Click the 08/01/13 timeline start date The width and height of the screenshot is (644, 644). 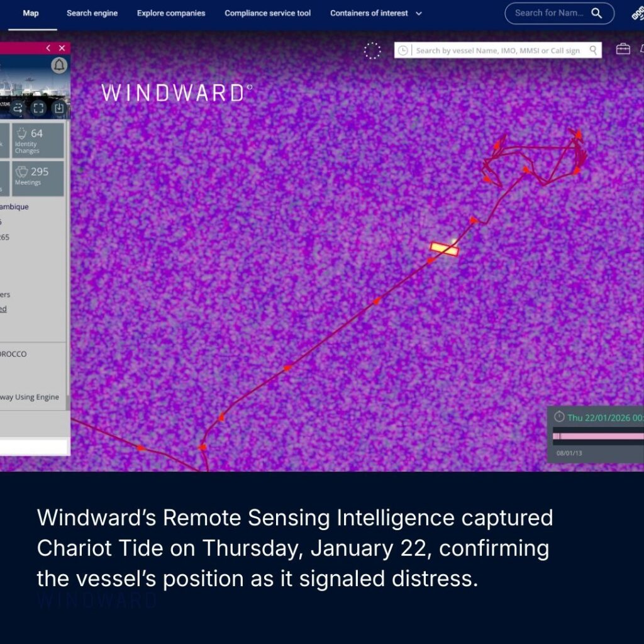tap(569, 453)
